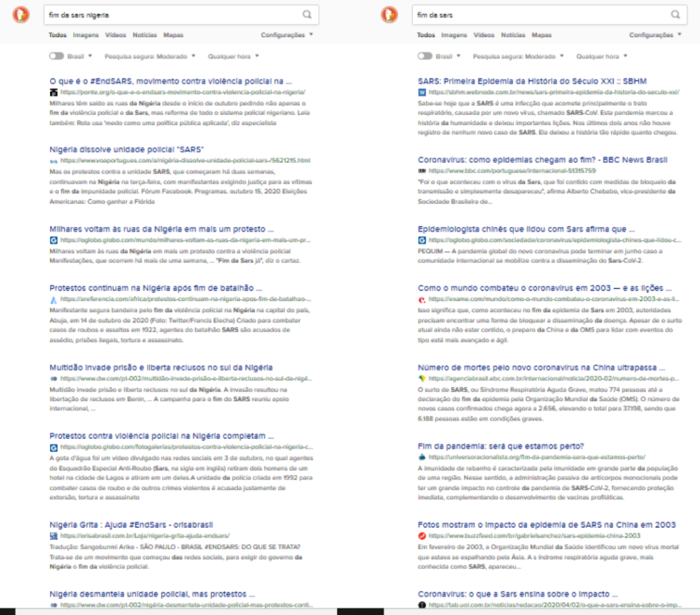Image resolution: width=700 pixels, height=615 pixels.
Task: Click buzzfeed.com URL under 'Fotos mostram' result
Action: 535,536
